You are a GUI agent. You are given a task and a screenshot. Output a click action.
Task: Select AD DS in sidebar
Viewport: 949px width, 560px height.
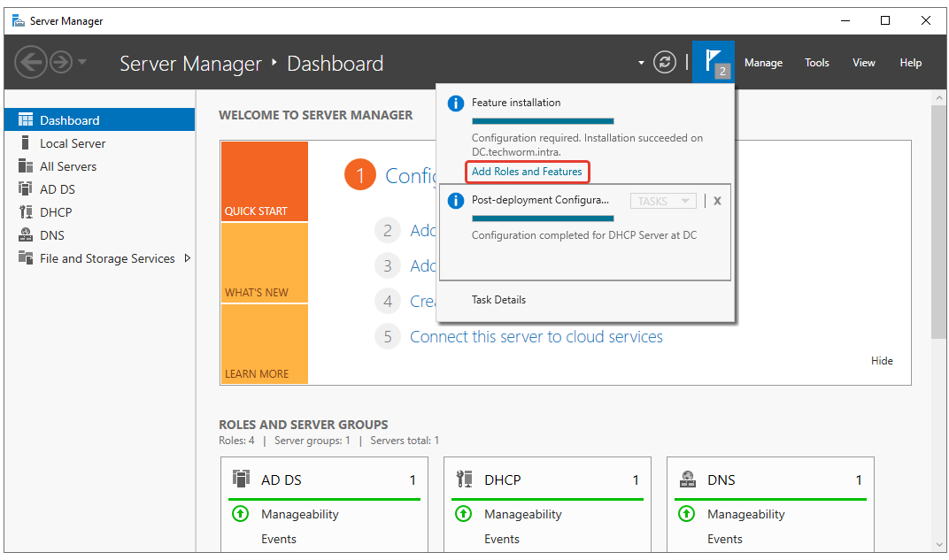59,189
